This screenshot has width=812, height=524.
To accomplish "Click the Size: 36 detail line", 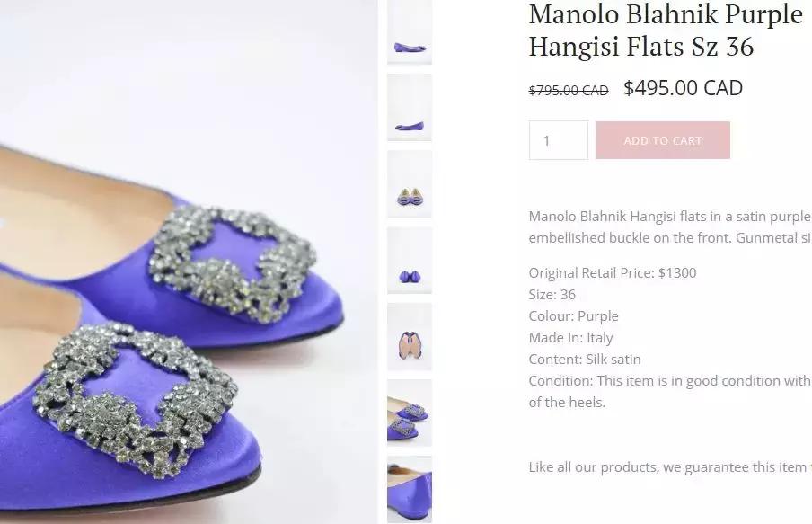I will point(552,295).
